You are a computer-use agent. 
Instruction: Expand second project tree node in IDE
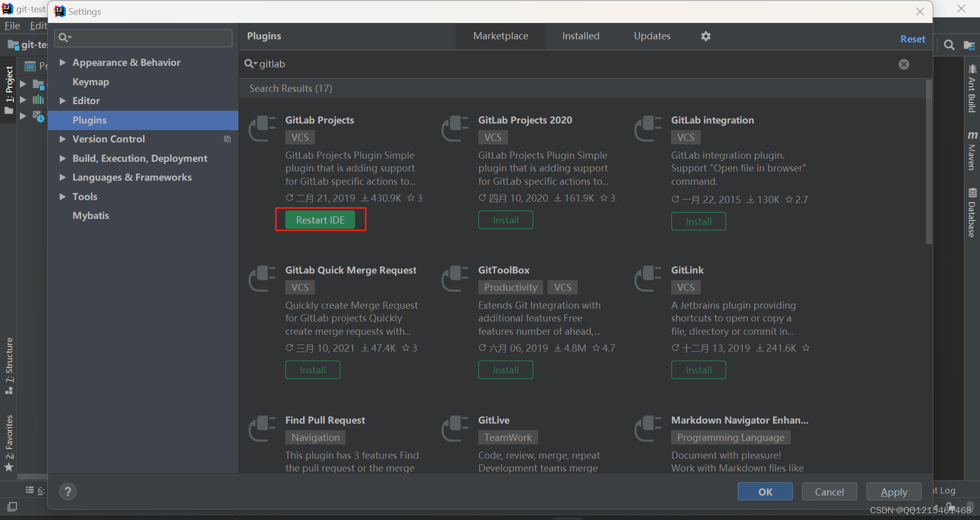point(22,100)
